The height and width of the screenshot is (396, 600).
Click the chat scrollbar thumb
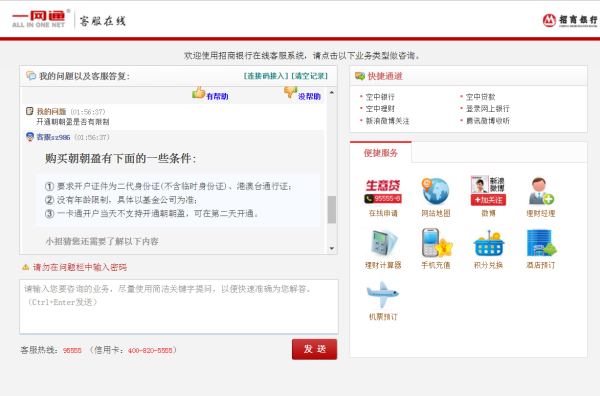332,209
